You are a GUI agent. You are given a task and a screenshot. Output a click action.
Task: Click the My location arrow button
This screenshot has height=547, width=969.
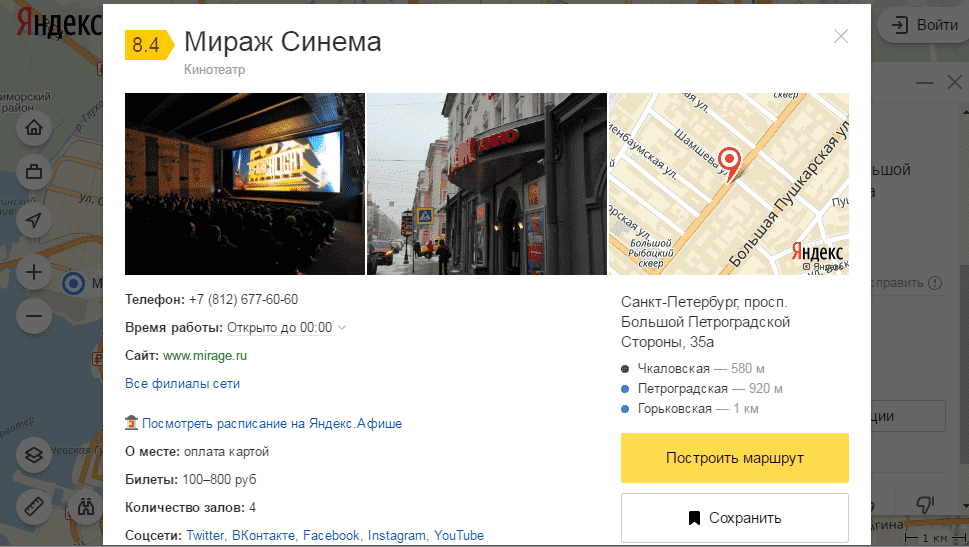[x=34, y=220]
